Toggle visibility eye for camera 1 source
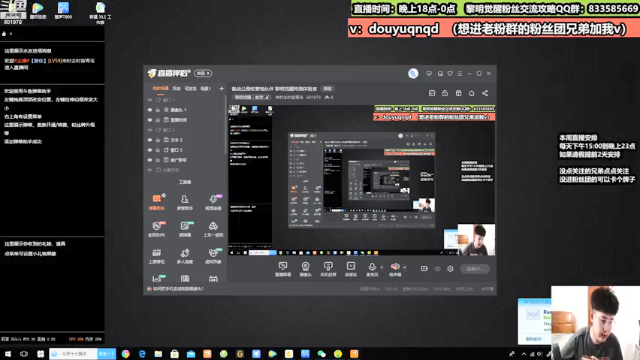 [150, 110]
